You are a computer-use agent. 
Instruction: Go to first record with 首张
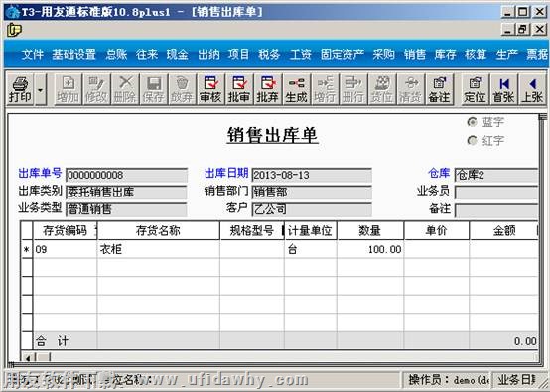pyautogui.click(x=503, y=89)
